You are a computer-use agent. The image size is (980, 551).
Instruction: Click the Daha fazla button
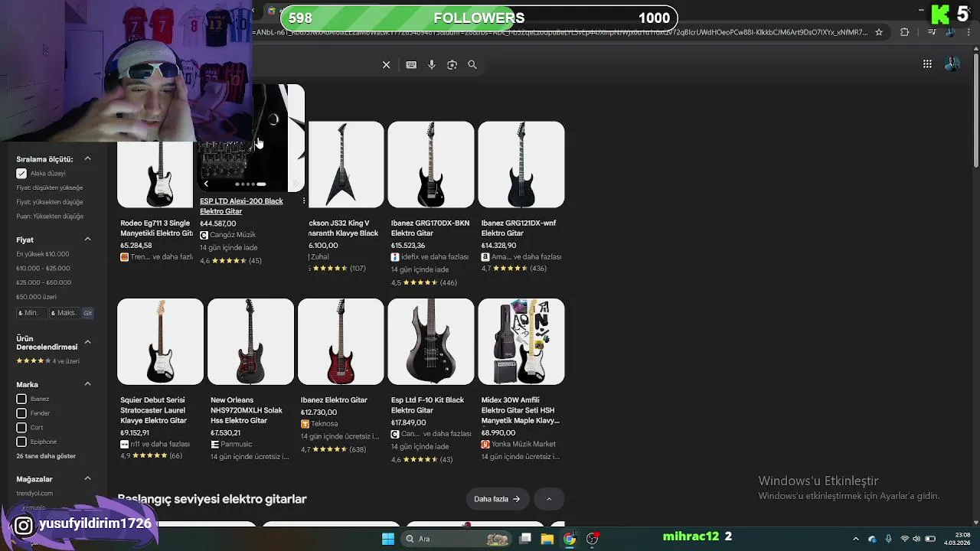tap(497, 499)
